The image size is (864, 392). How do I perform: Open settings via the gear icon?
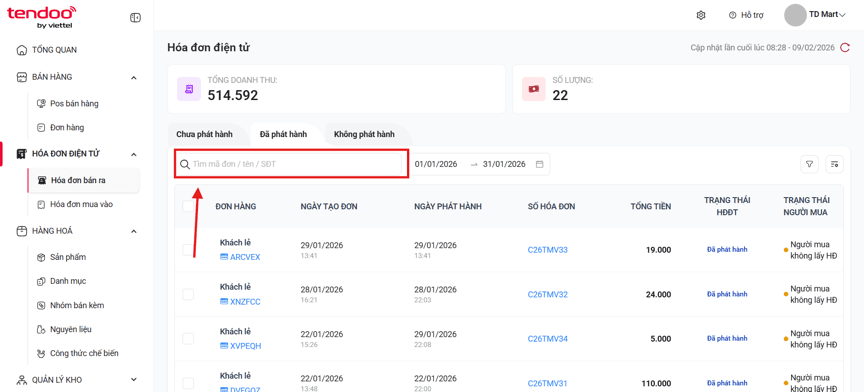click(701, 15)
